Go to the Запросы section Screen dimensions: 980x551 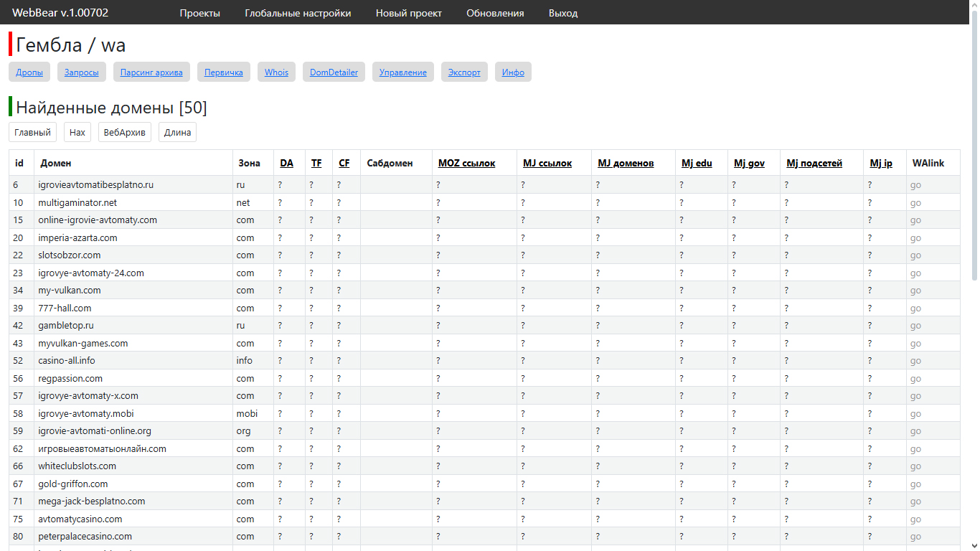[x=82, y=72]
